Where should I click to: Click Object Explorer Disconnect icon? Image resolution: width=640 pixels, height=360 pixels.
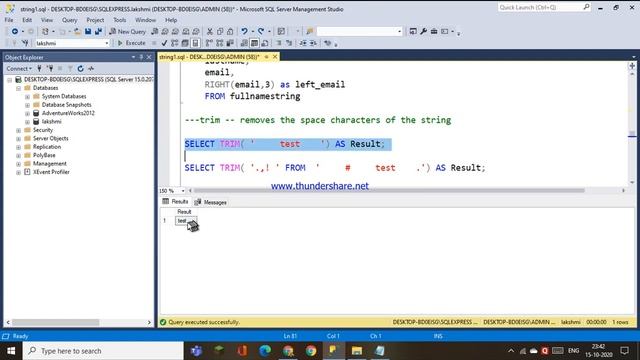[x=50, y=69]
